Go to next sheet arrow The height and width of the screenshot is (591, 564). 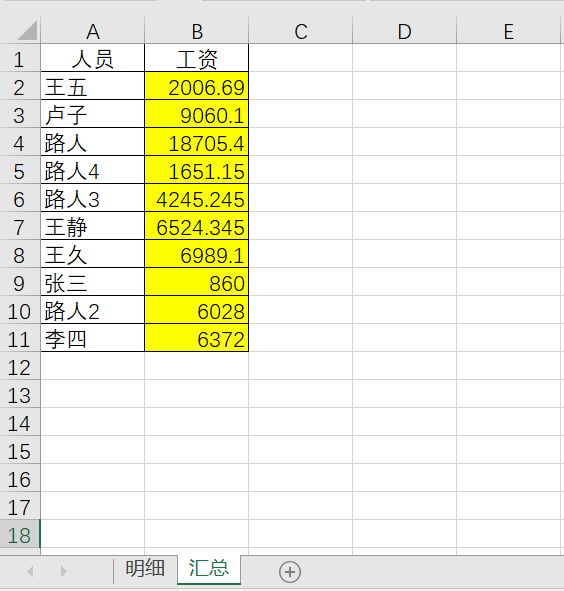pyautogui.click(x=64, y=571)
